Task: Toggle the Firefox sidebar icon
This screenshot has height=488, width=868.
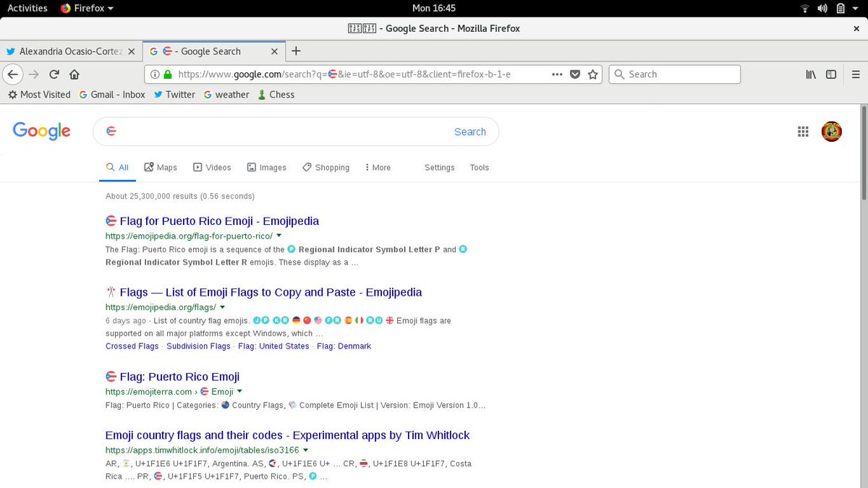Action: 831,74
